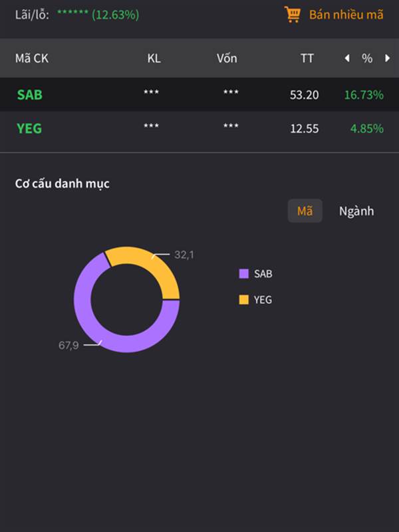Image resolution: width=399 pixels, height=532 pixels.
Task: Click the shopping cart icon
Action: coord(293,14)
